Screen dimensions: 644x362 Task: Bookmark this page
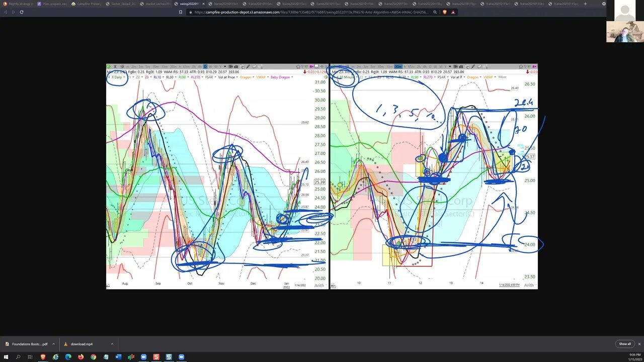coord(181,12)
